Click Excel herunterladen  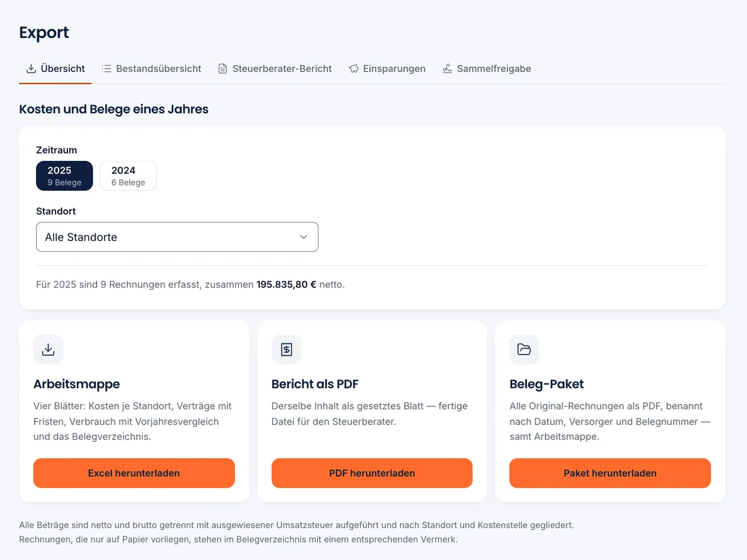click(x=134, y=473)
